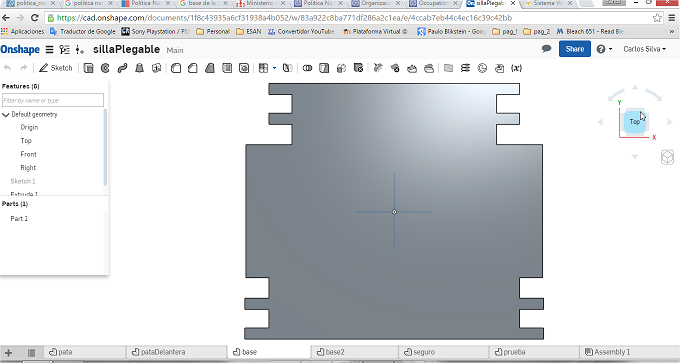Click the view cube rotate-down arrow
This screenshot has height=363, width=680.
pyautogui.click(x=635, y=157)
